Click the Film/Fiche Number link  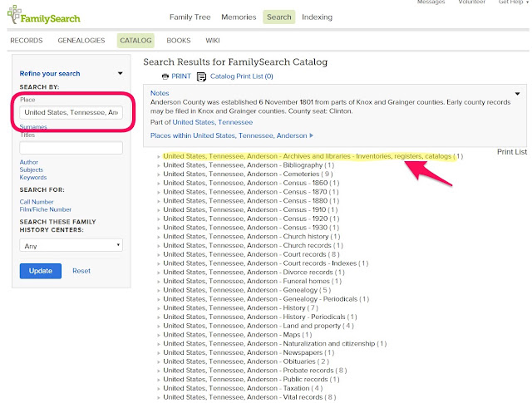[46, 209]
